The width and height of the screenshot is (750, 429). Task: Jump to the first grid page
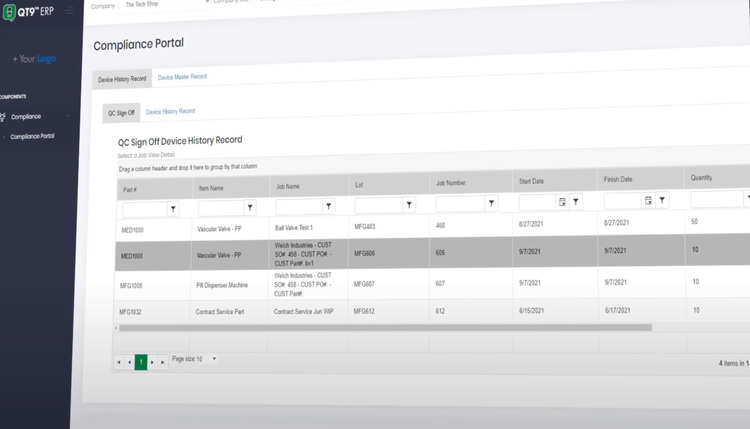click(x=119, y=361)
